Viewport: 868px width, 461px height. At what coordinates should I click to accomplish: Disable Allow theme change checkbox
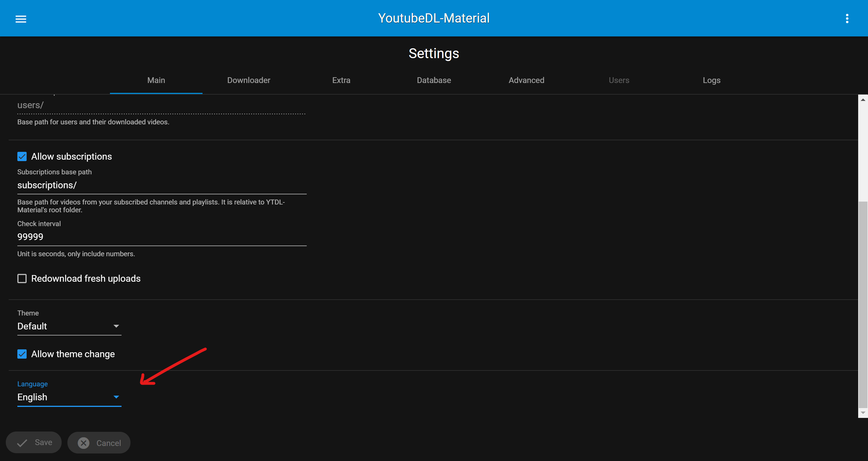[x=22, y=354]
